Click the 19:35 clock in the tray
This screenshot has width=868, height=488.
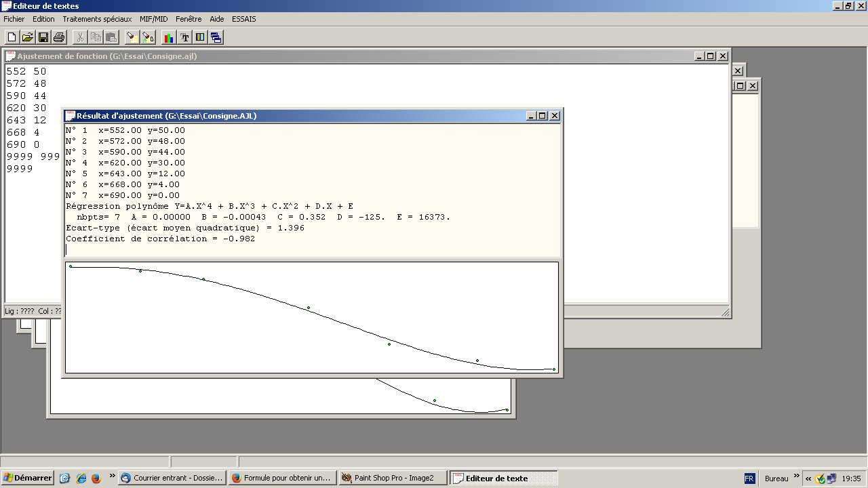[852, 479]
